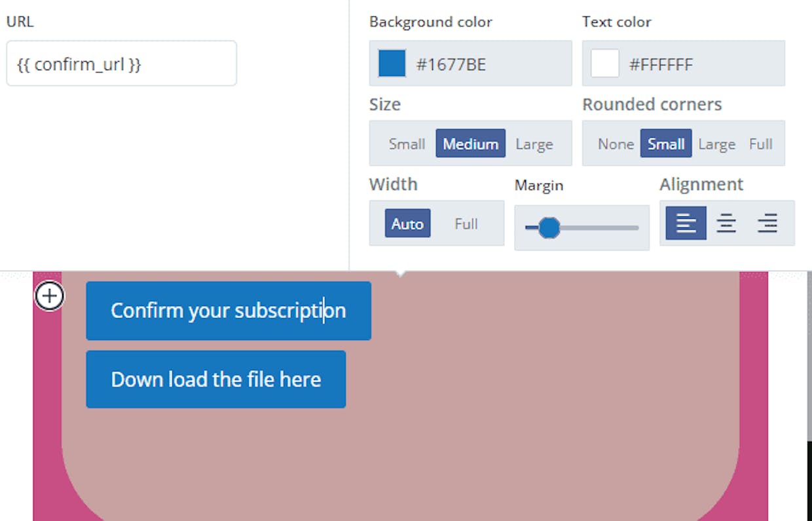This screenshot has height=521, width=812.
Task: Select right alignment icon
Action: (767, 223)
